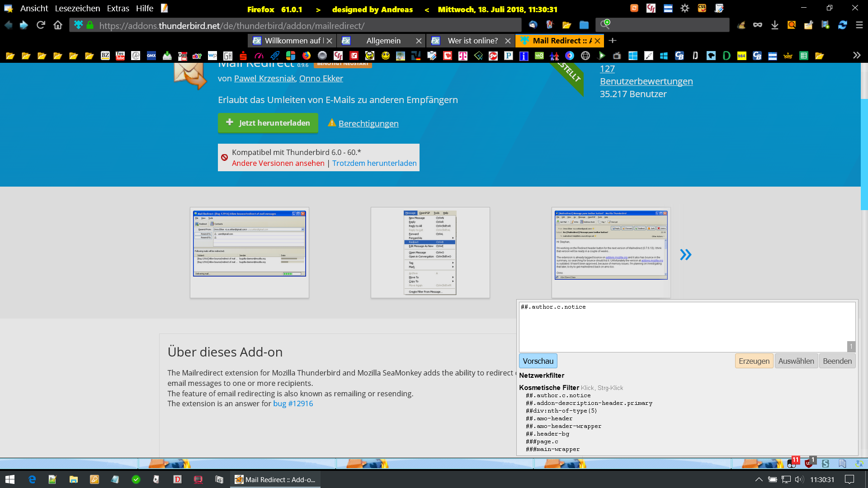Reload the page with the refresh icon
The height and width of the screenshot is (488, 868).
pos(41,25)
